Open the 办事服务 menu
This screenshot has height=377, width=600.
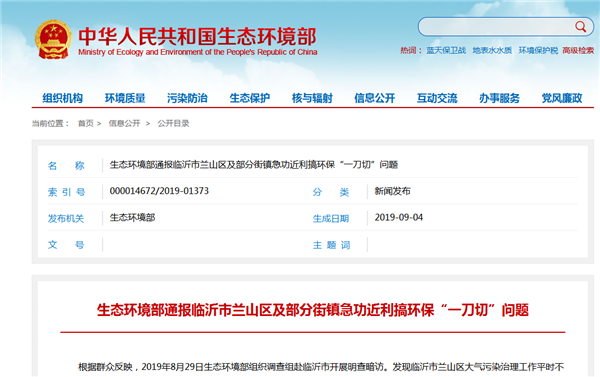[499, 98]
